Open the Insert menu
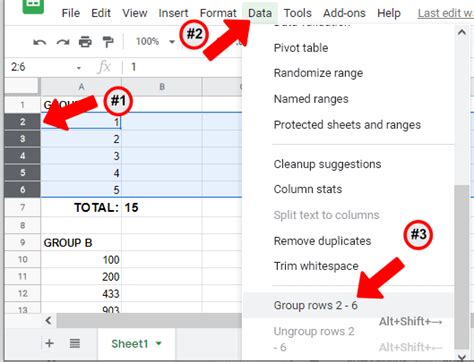 173,13
